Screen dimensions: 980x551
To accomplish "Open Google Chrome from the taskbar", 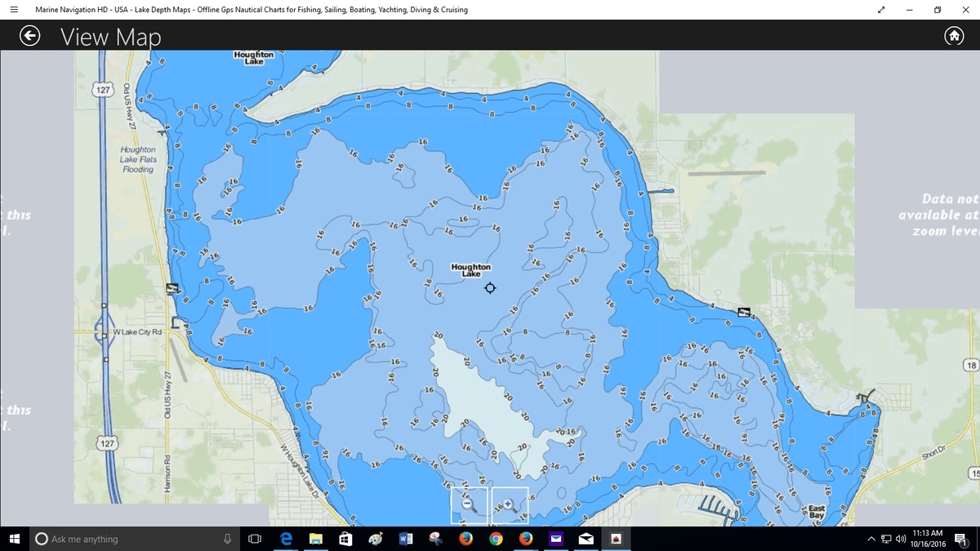I will pyautogui.click(x=496, y=539).
